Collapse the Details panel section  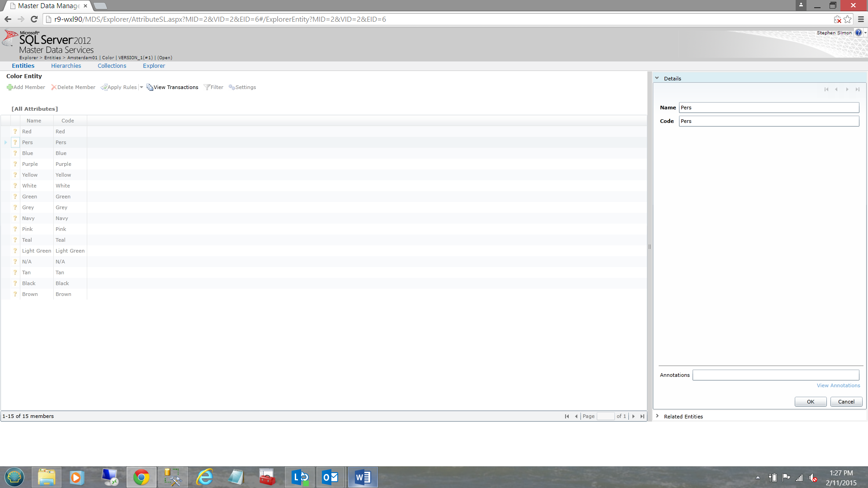[x=657, y=78]
